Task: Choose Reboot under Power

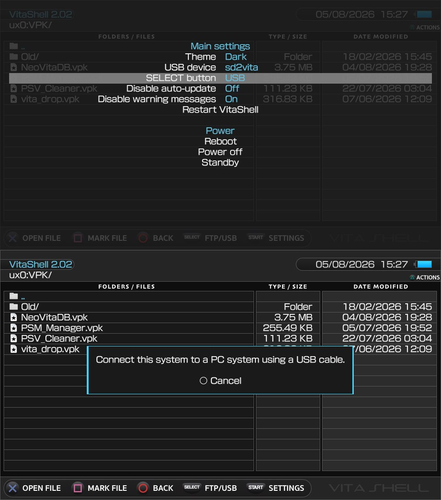Action: [x=220, y=141]
